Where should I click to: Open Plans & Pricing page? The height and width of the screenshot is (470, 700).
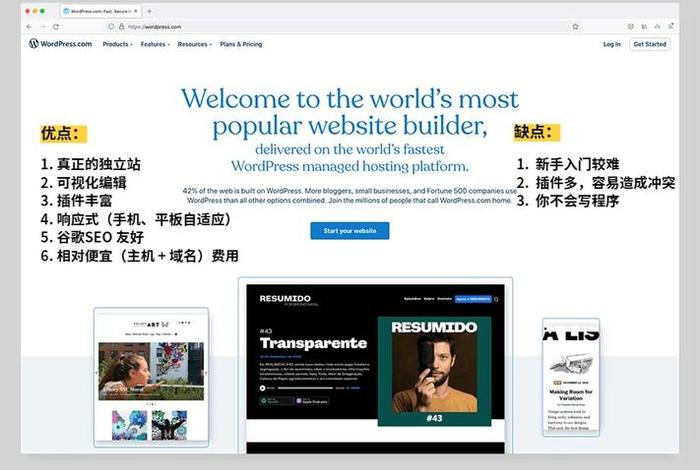[241, 44]
